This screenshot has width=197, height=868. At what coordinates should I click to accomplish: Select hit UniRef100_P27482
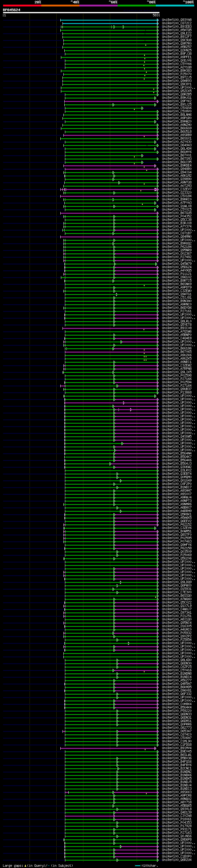[x=177, y=257]
